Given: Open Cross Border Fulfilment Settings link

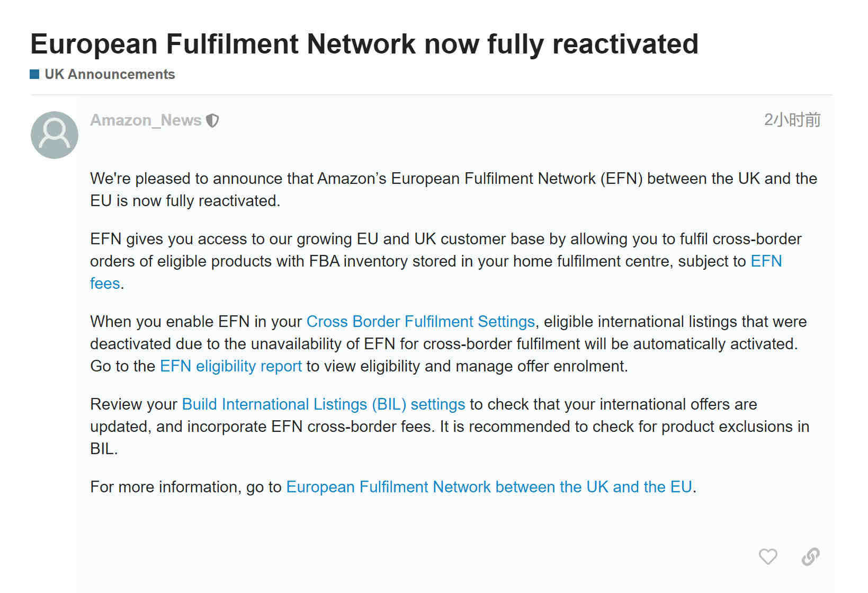Looking at the screenshot, I should pos(420,322).
